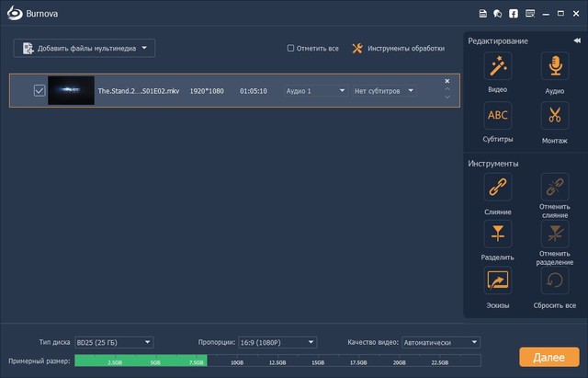Click the save project icon in title bar
This screenshot has width=588, height=378.
click(x=483, y=14)
